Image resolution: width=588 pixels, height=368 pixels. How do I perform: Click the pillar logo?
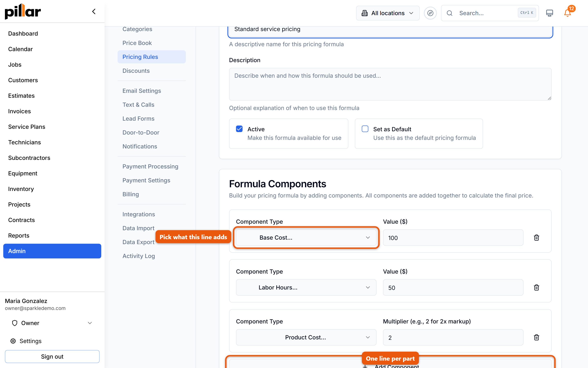point(23,11)
